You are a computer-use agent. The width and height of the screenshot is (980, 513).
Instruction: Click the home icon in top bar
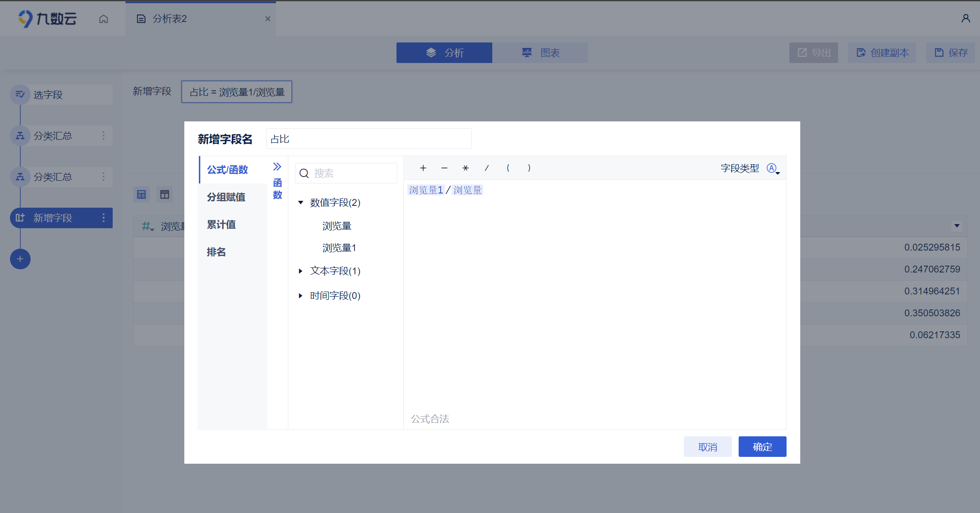[x=104, y=19]
